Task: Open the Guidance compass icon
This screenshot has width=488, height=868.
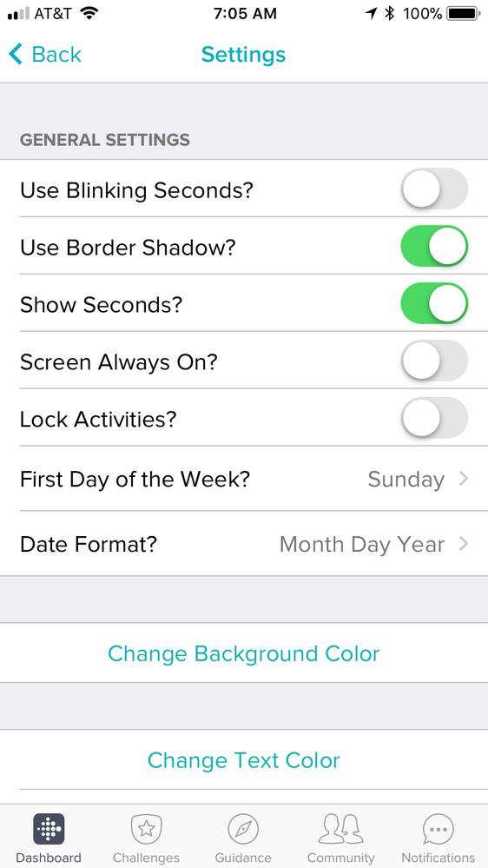Action: pyautogui.click(x=243, y=829)
